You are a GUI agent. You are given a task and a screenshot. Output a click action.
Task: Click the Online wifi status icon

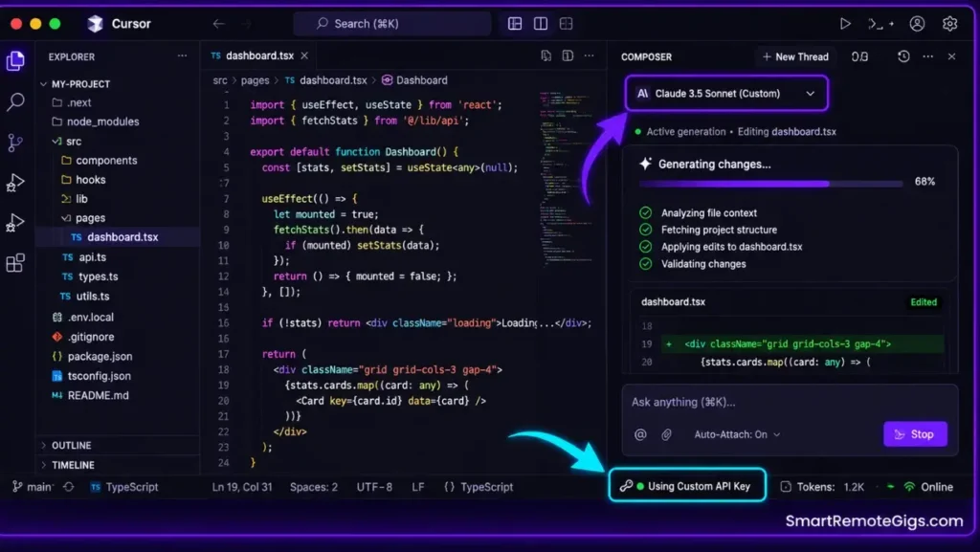coord(909,486)
